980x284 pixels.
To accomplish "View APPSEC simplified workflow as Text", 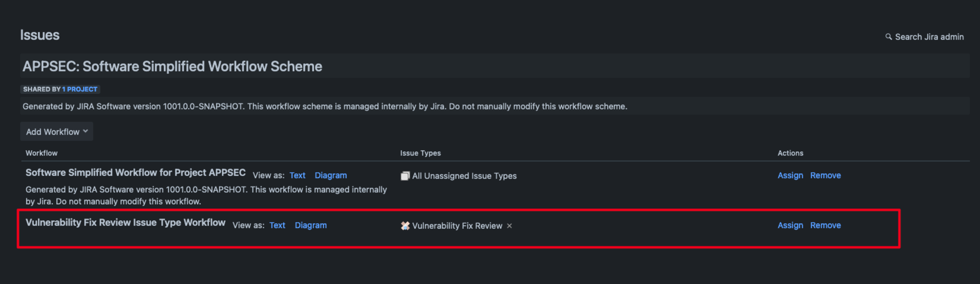I will click(x=297, y=175).
